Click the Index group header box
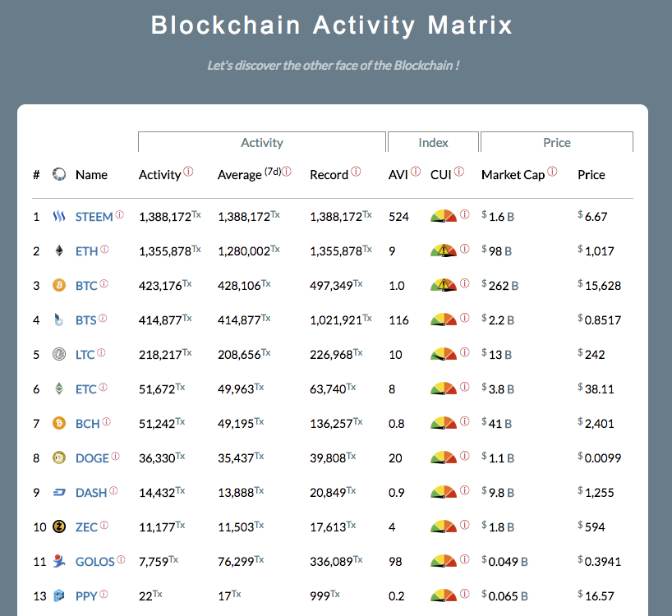 (433, 142)
